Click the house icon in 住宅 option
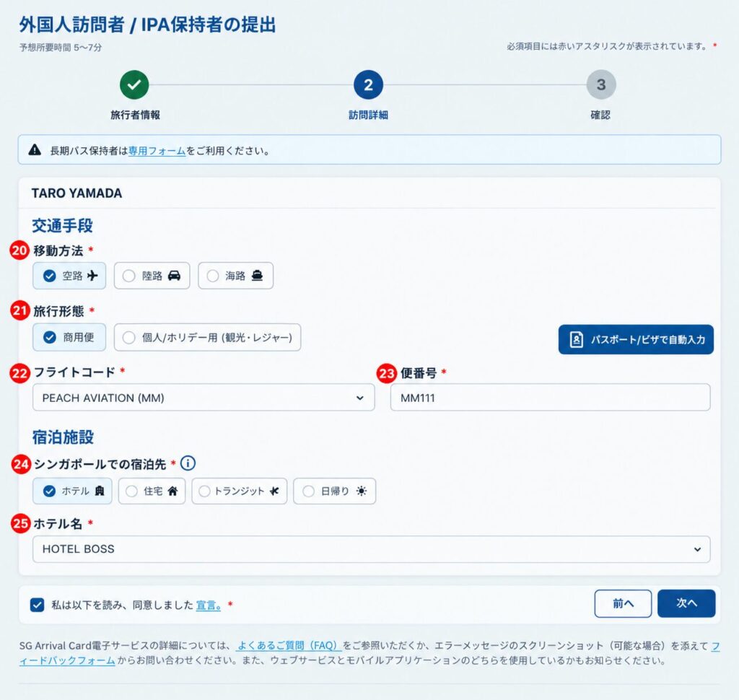The image size is (739, 700). pos(172,491)
